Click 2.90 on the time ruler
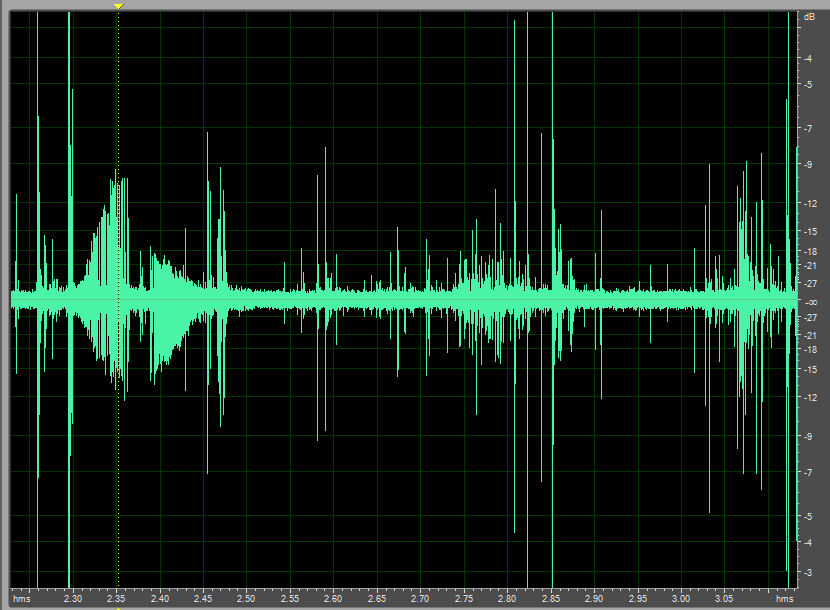This screenshot has width=830, height=610. (594, 599)
